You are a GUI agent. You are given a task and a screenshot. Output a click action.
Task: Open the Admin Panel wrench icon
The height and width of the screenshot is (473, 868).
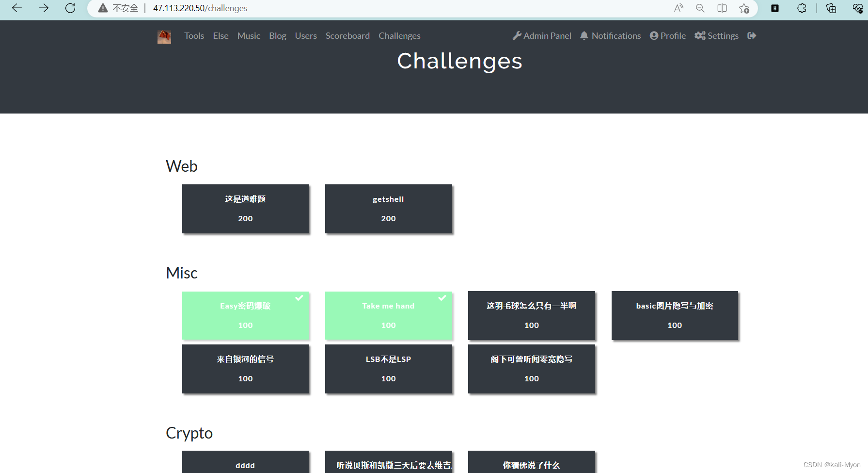tap(518, 35)
